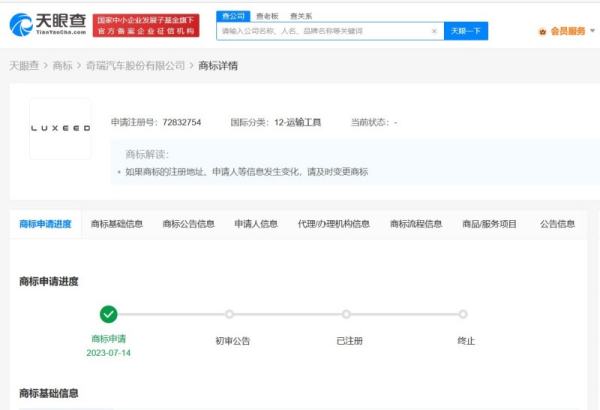Screen dimensions: 600x410
Task: Open the 商标流程信息 tab
Action: click(x=416, y=224)
